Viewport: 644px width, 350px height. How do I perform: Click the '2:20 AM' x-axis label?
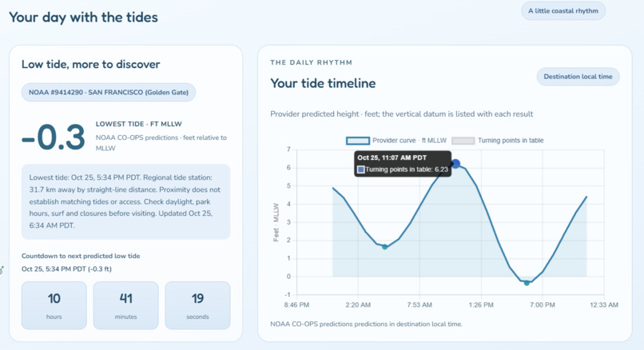tap(358, 305)
